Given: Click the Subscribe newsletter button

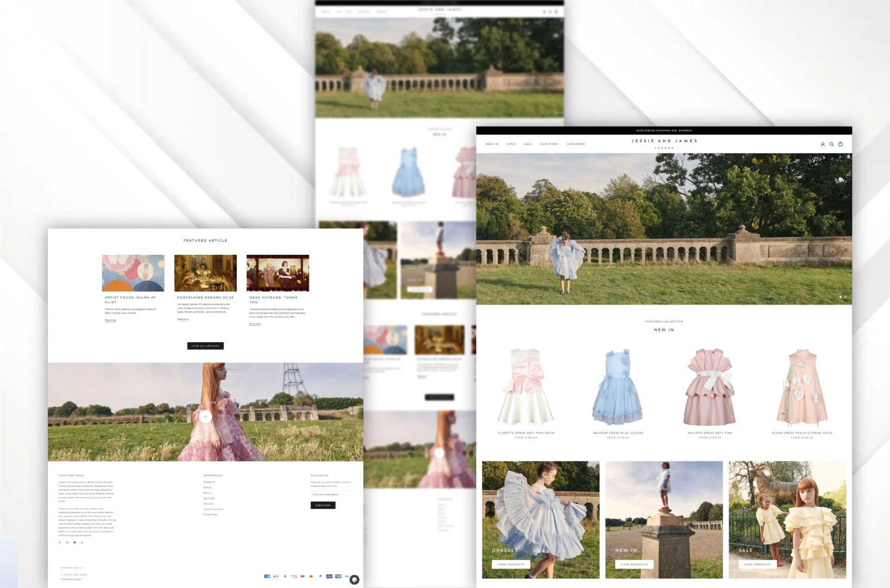Looking at the screenshot, I should tap(323, 505).
